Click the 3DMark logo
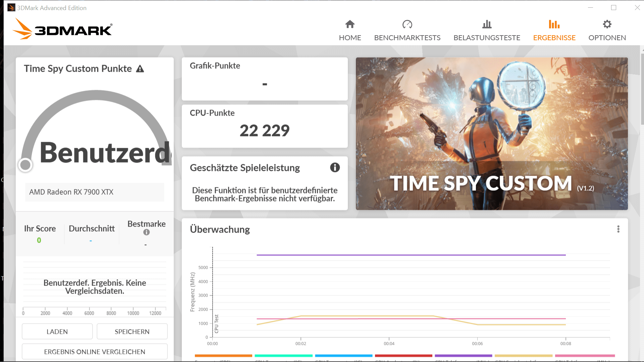Screen dimensions: 644x362 63,29
